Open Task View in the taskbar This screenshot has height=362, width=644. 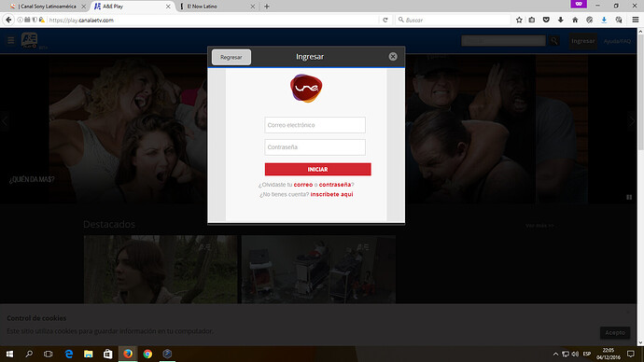48,354
